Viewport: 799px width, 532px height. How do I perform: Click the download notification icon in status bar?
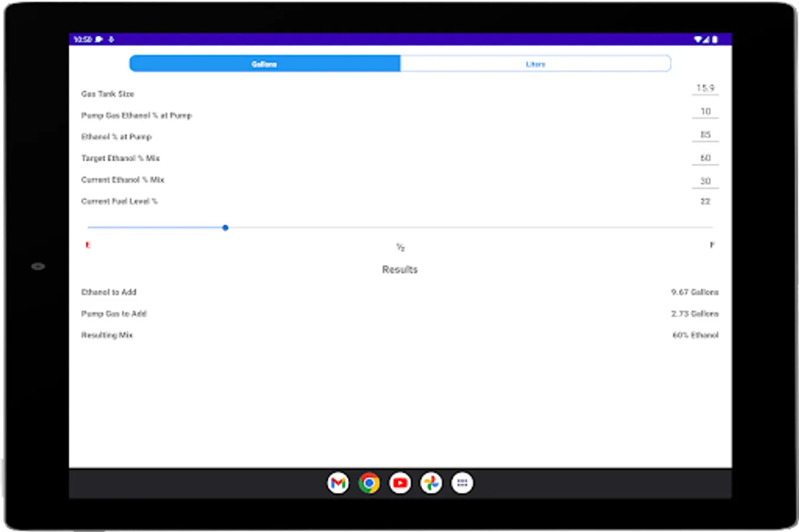(x=111, y=40)
